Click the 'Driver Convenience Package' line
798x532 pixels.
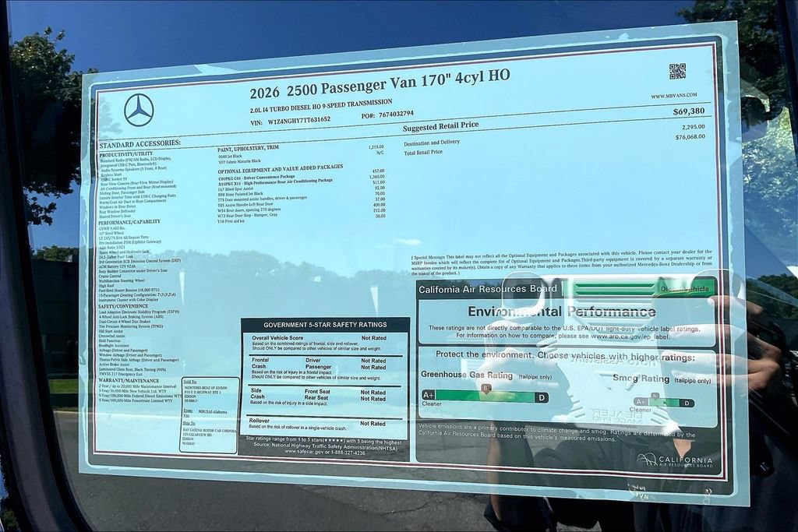click(x=256, y=178)
